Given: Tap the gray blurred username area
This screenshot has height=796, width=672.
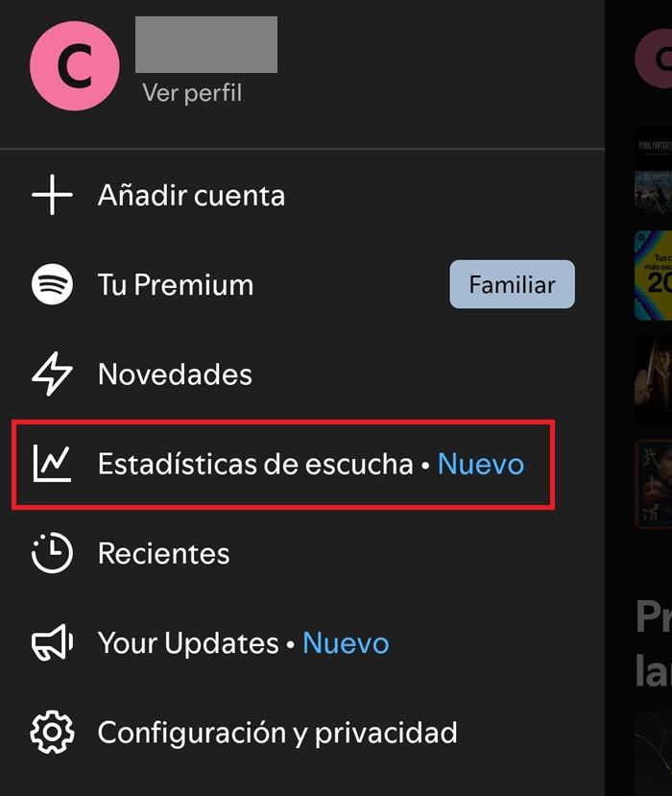Looking at the screenshot, I should [x=206, y=45].
